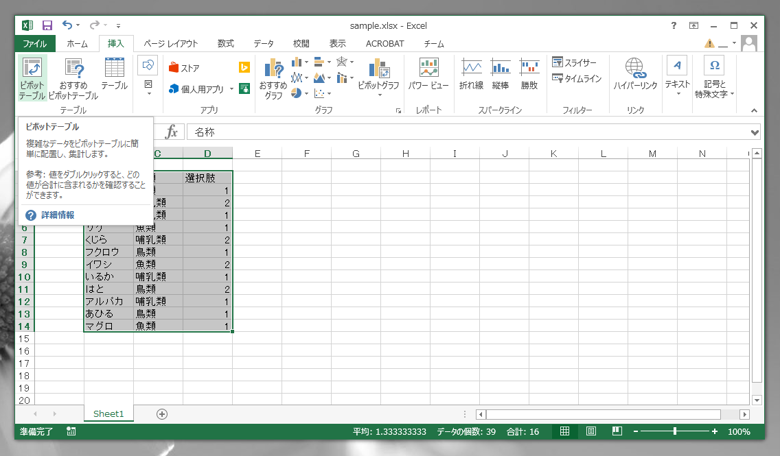780x456 pixels.
Task: Click the macro recording icon in status bar
Action: pos(71,432)
